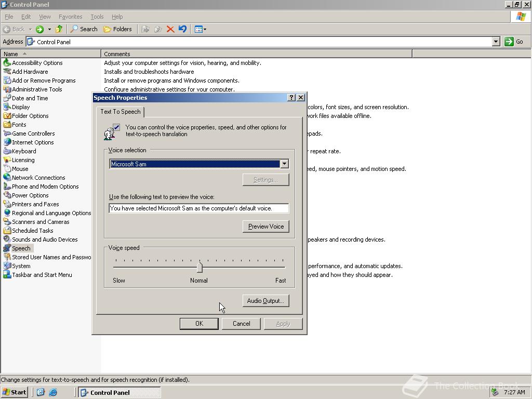The width and height of the screenshot is (532, 399).
Task: Select Stored User Names and Passwords item
Action: point(47,257)
